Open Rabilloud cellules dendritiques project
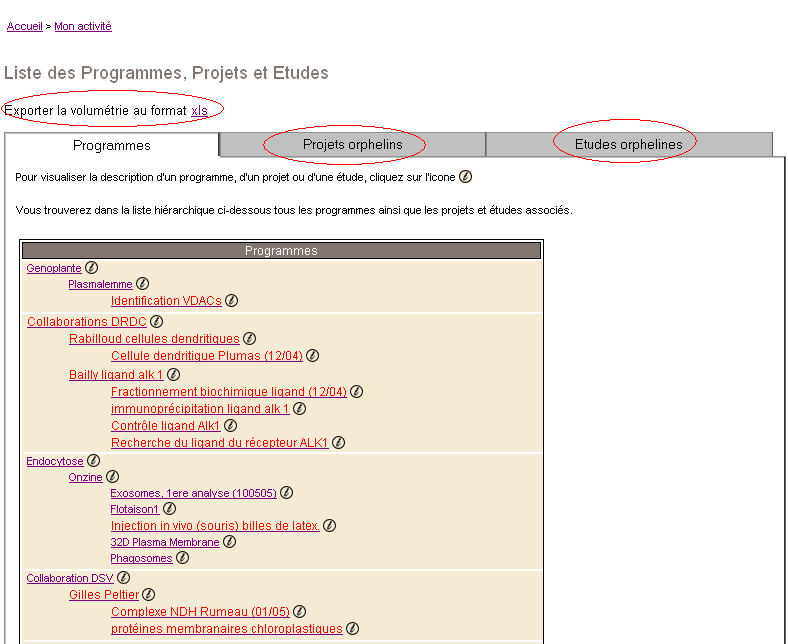Viewport: 788px width, 644px height. click(154, 339)
